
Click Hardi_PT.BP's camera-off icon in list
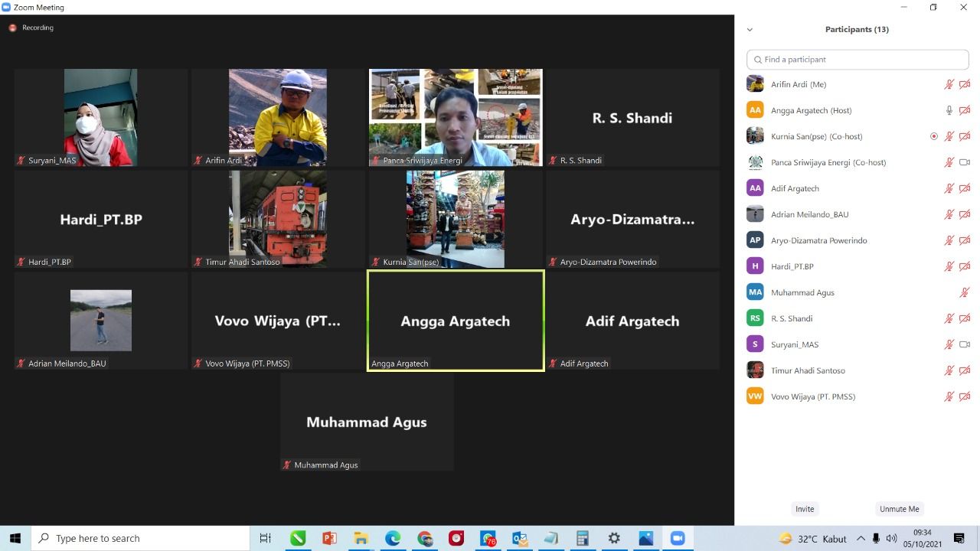click(x=965, y=266)
